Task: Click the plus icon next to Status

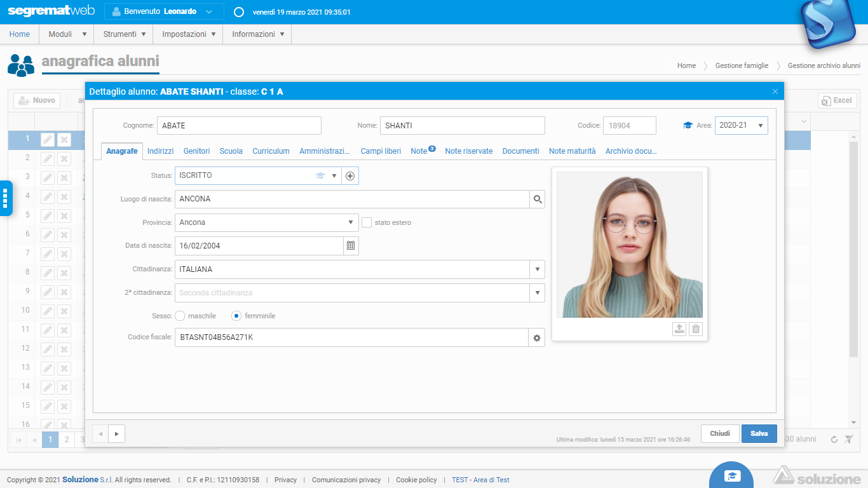Action: (x=350, y=176)
